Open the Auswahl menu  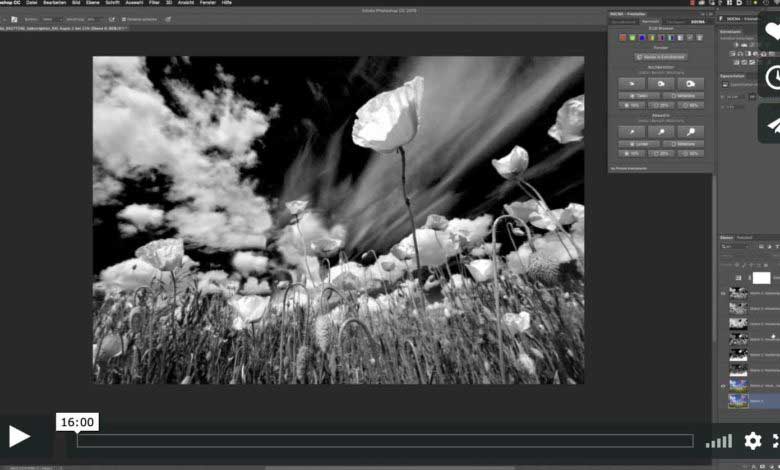pos(134,2)
